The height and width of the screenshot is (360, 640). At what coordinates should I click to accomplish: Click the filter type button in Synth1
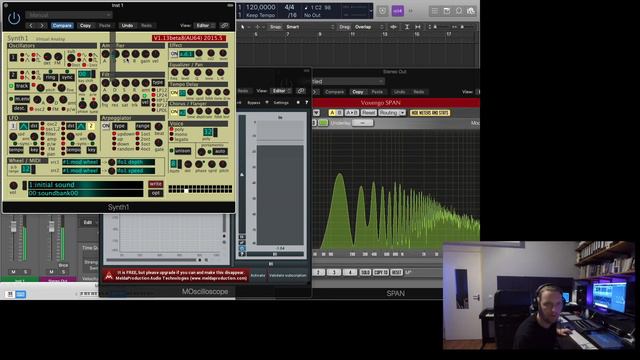pyautogui.click(x=158, y=82)
